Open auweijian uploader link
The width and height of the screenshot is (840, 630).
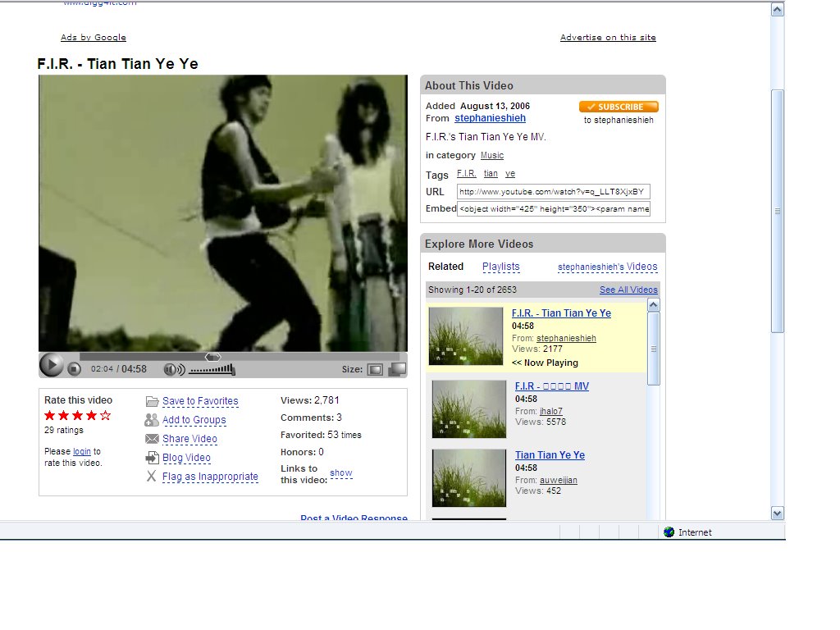[x=559, y=480]
